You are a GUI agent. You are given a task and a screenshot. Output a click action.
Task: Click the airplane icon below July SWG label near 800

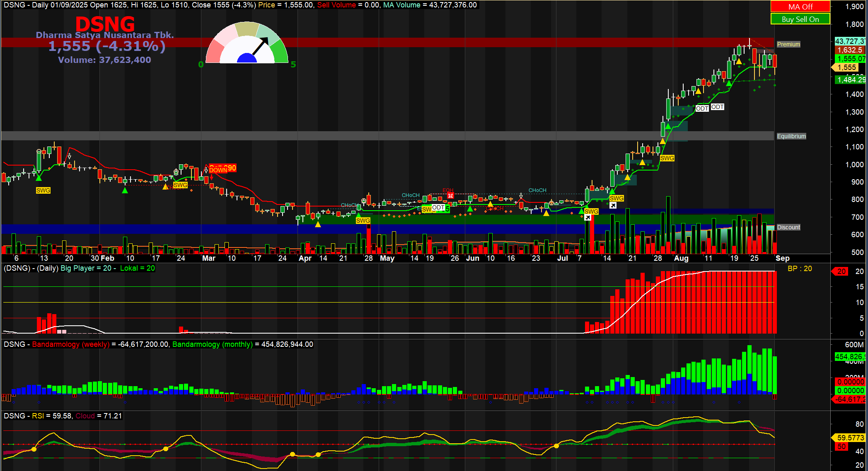613,205
